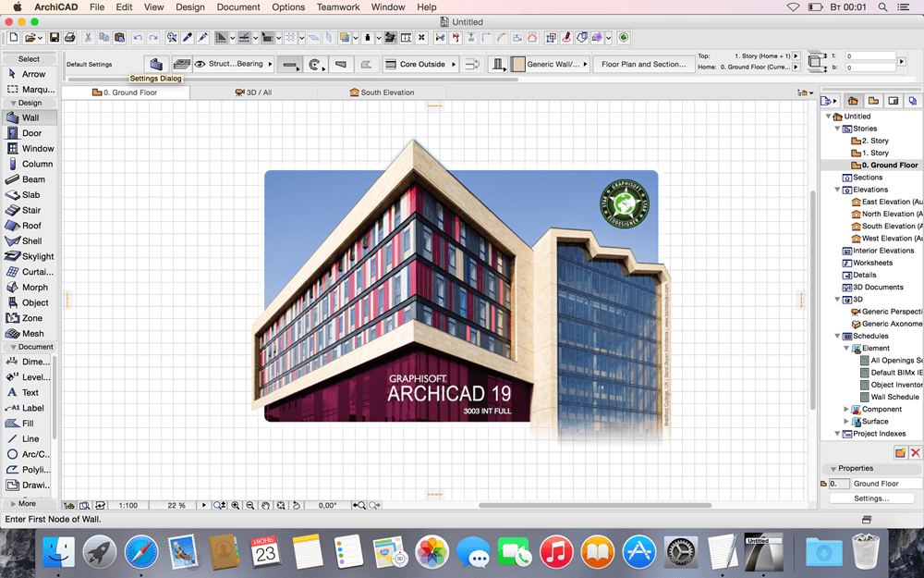The image size is (924, 578).
Task: Switch navigator to Project Map view
Action: click(x=853, y=101)
